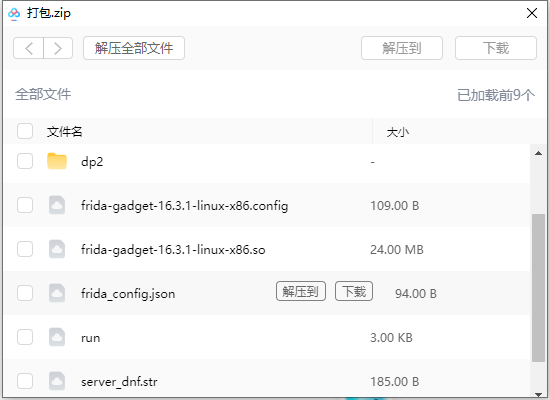Click 下载 in the frida_config.json row
The width and height of the screenshot is (550, 400).
tap(354, 291)
